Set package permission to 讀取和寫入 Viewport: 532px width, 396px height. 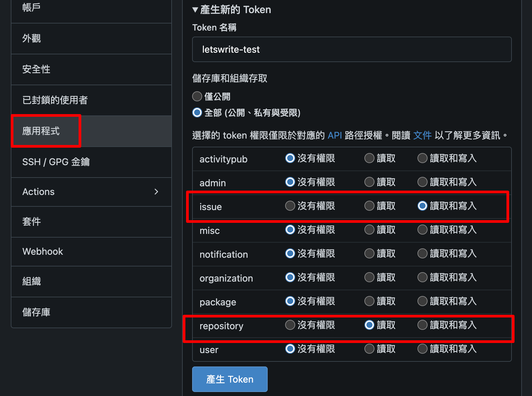click(x=422, y=301)
